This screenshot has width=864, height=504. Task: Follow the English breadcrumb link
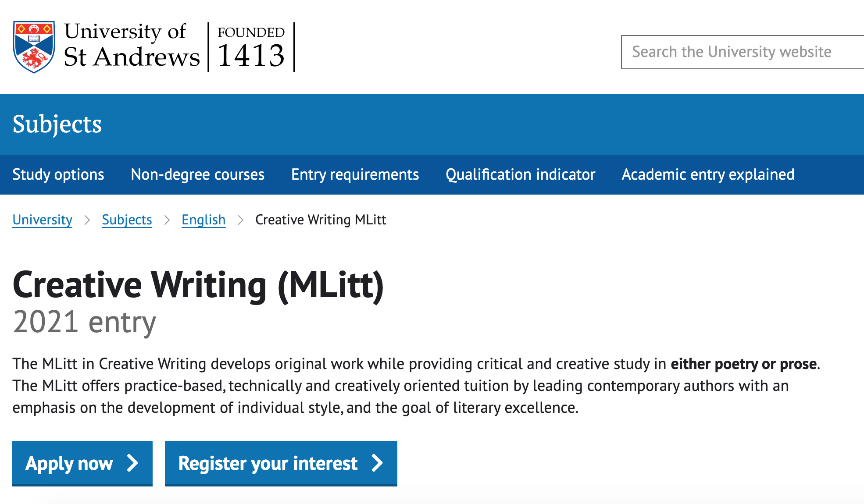click(x=204, y=220)
